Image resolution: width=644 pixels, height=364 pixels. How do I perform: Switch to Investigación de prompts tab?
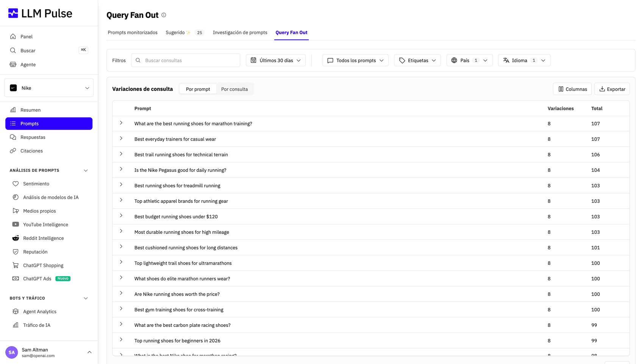[240, 33]
